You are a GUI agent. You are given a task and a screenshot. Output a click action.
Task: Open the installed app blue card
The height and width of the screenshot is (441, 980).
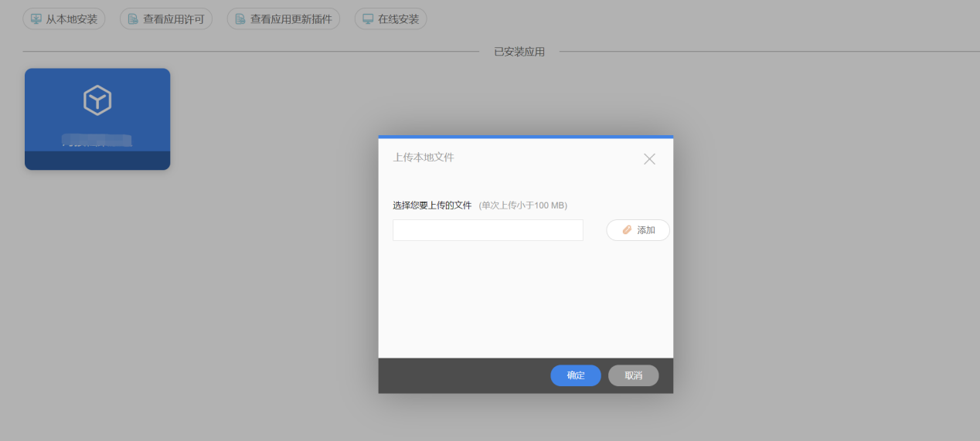click(x=97, y=119)
